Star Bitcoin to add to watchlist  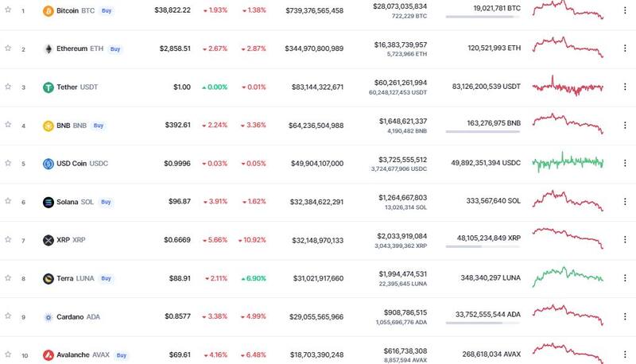point(8,10)
